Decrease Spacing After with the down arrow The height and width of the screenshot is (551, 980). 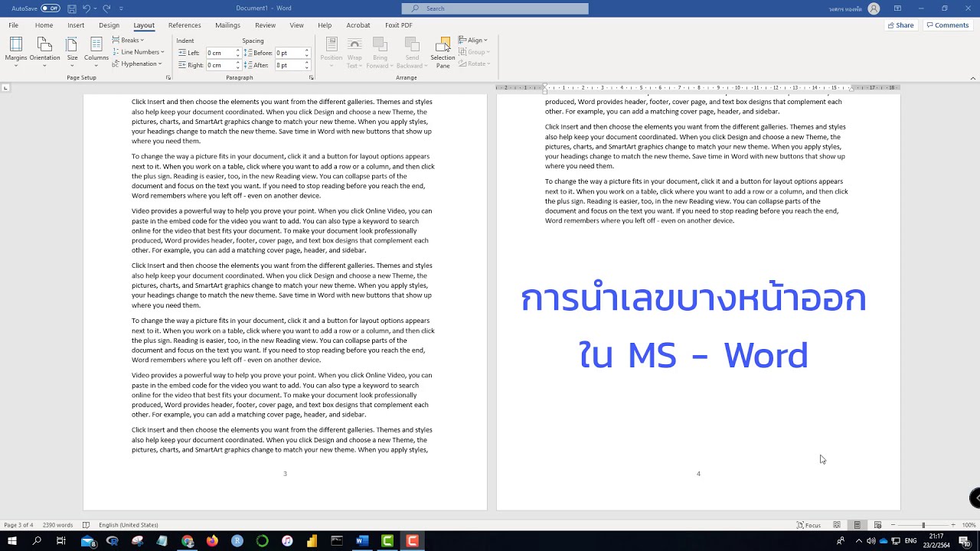(307, 67)
